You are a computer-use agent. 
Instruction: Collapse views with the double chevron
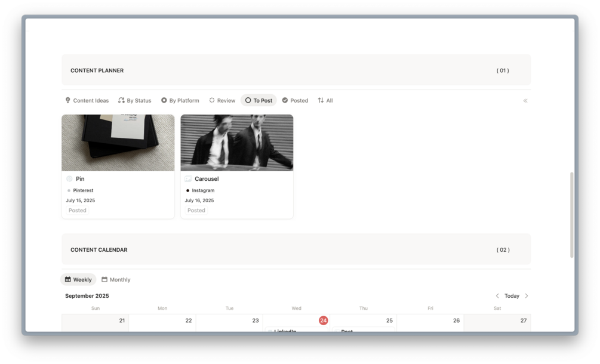[x=525, y=101]
